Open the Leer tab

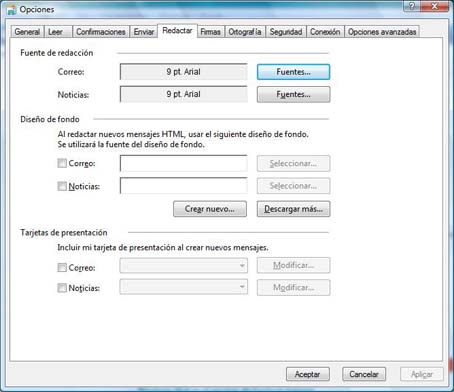point(58,32)
